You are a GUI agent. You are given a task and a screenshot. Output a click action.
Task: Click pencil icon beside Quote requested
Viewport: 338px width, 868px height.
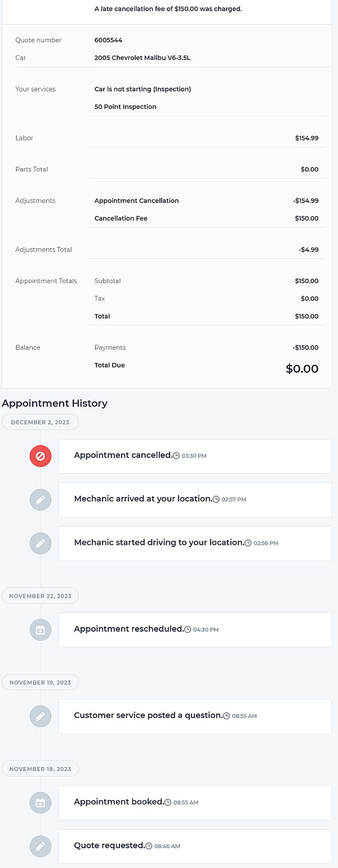point(41,847)
